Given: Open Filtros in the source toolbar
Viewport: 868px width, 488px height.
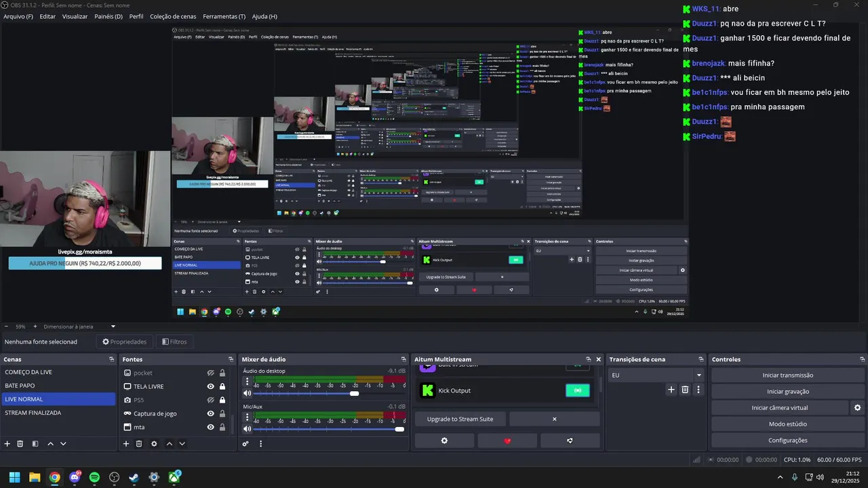Looking at the screenshot, I should pyautogui.click(x=174, y=342).
